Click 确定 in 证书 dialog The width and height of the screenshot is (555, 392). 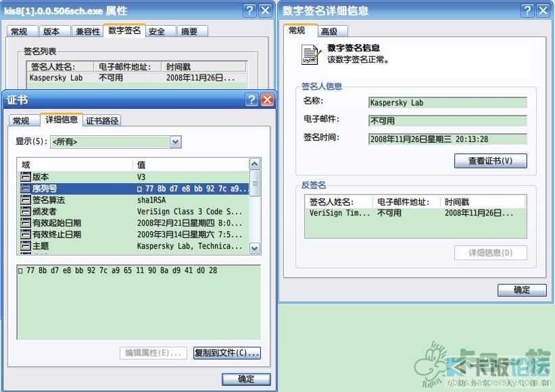tap(246, 379)
